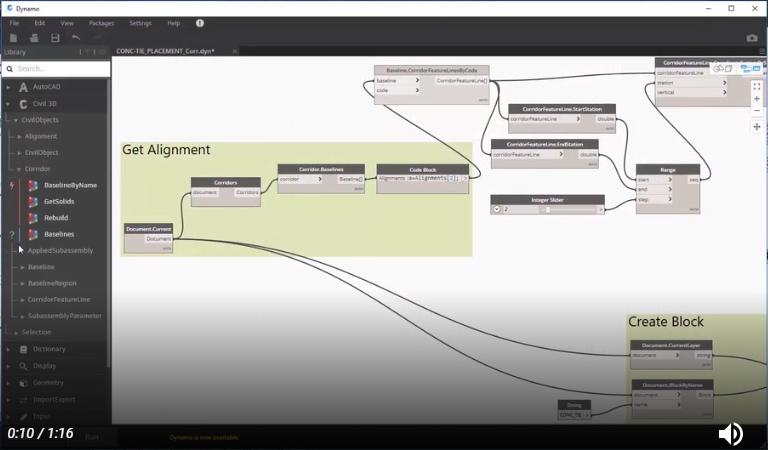The width and height of the screenshot is (768, 450).
Task: Select the Corridor.Baselines node header
Action: [321, 169]
